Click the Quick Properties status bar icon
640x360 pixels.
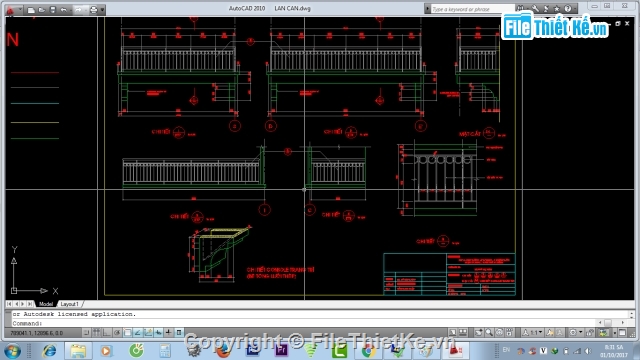pyautogui.click(x=179, y=333)
